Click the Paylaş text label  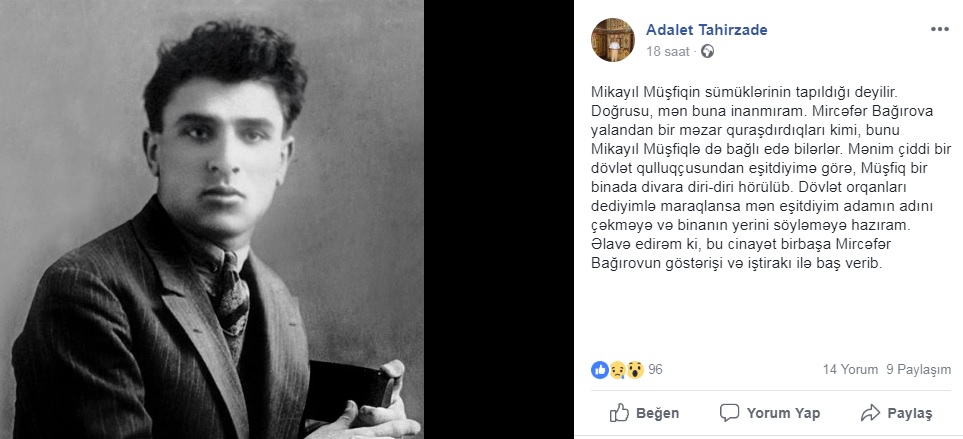(910, 413)
